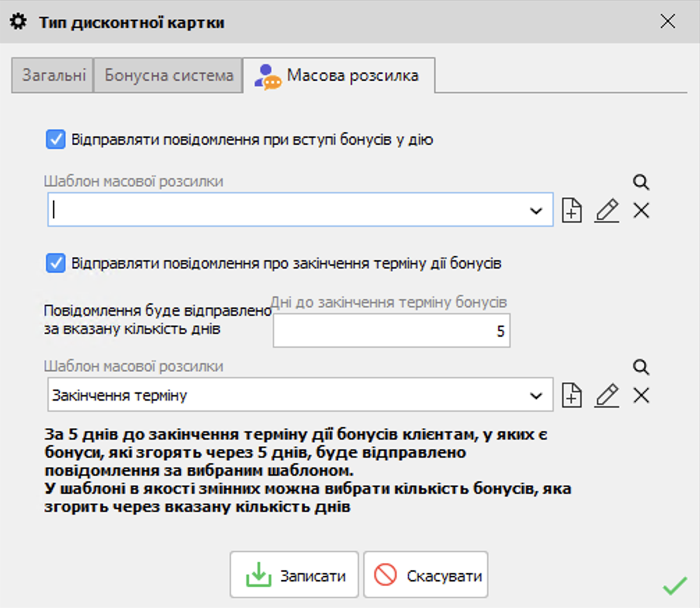Image resolution: width=700 pixels, height=608 pixels.
Task: Switch to the 'Загальні' tab
Action: (x=53, y=75)
